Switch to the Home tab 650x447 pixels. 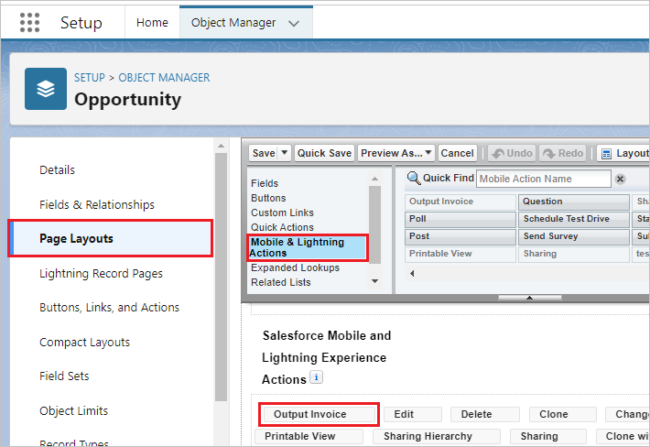152,22
